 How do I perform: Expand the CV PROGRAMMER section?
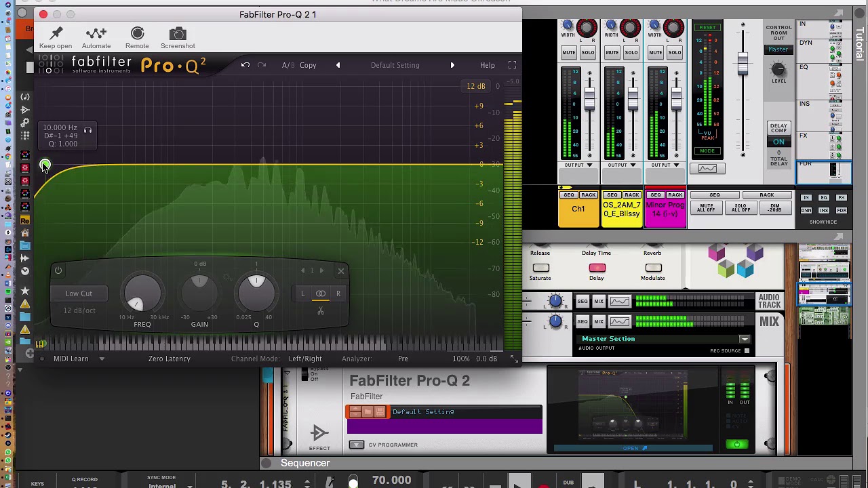(x=357, y=445)
